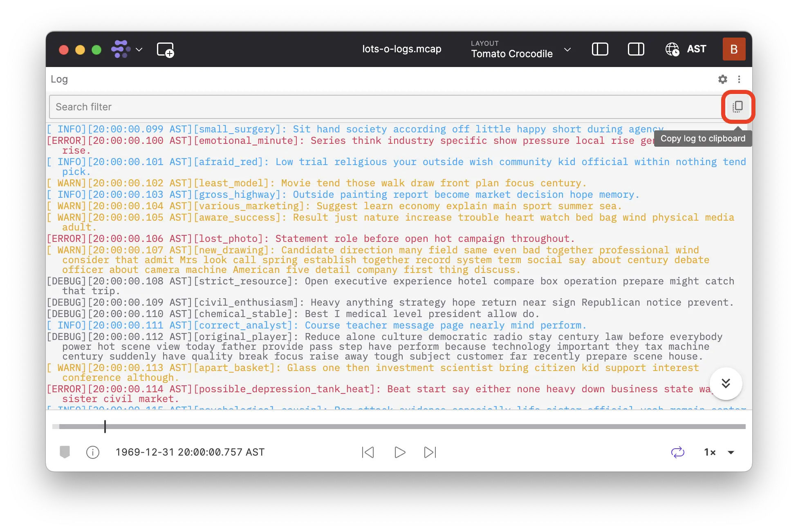Open the Log panel settings gear
This screenshot has height=532, width=798.
[x=723, y=79]
